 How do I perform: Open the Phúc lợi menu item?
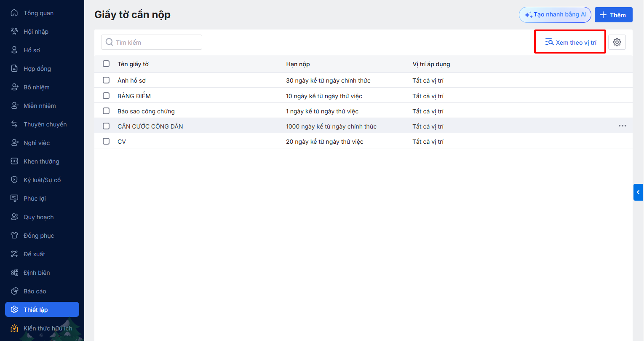point(35,199)
